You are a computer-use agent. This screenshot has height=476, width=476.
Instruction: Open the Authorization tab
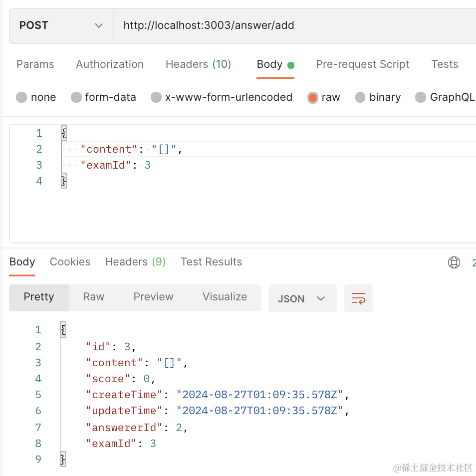(x=110, y=64)
